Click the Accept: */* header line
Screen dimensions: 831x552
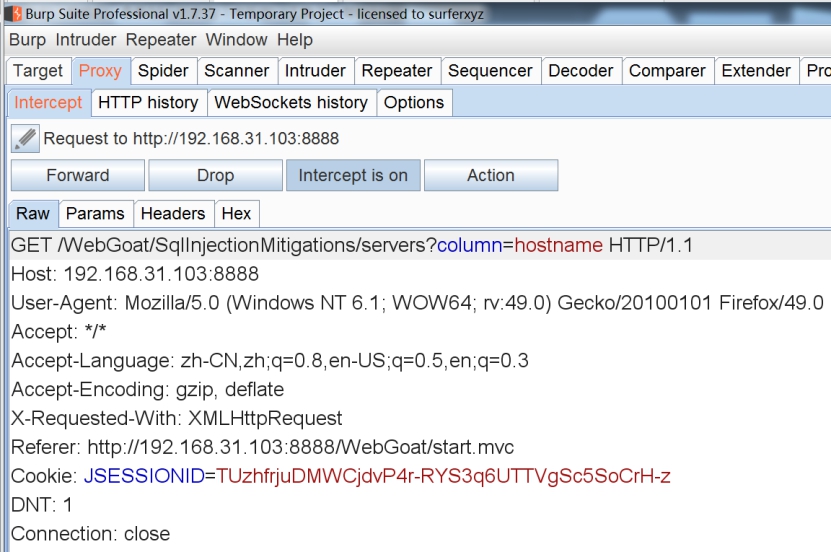coord(58,332)
